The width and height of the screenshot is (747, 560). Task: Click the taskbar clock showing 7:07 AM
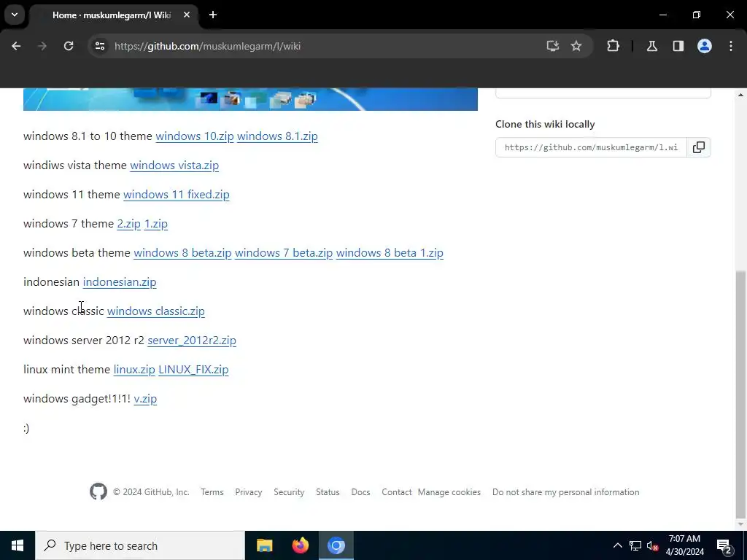tap(684, 545)
